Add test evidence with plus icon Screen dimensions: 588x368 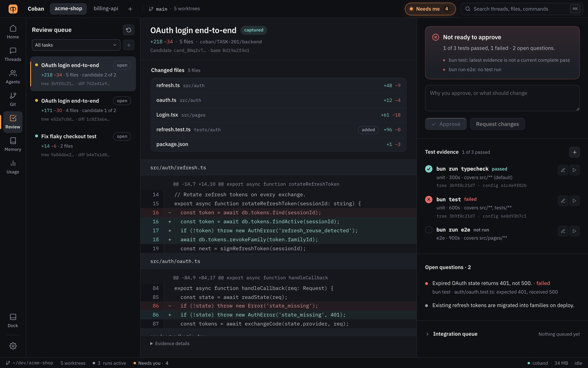click(x=574, y=152)
